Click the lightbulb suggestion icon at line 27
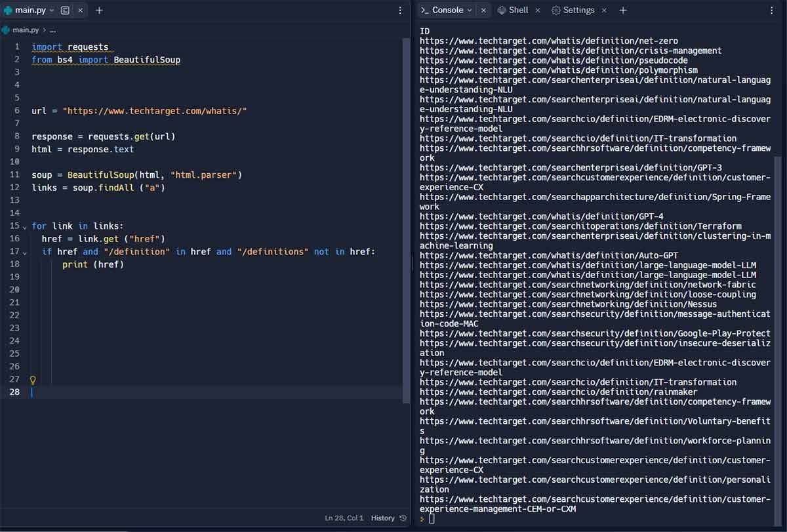 32,379
